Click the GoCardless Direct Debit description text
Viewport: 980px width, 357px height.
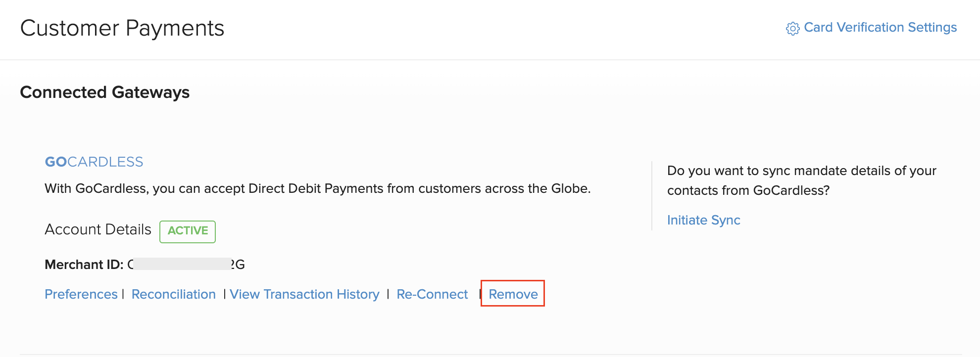point(318,188)
